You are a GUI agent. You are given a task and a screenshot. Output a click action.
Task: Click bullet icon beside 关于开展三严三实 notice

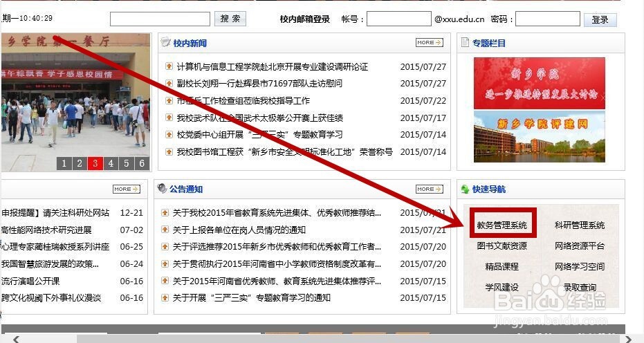(x=165, y=297)
